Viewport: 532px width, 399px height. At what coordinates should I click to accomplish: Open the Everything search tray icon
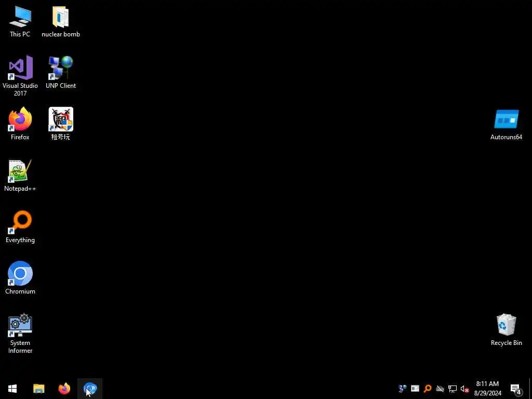pos(428,389)
